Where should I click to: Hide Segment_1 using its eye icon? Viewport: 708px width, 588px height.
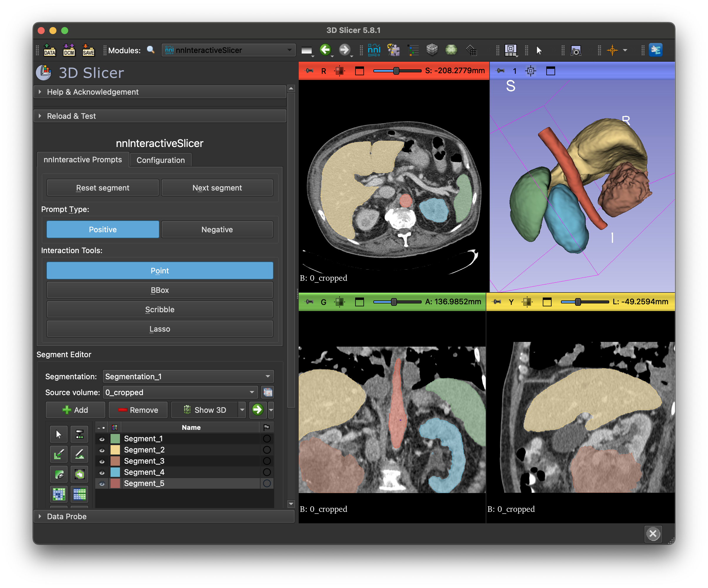click(102, 439)
